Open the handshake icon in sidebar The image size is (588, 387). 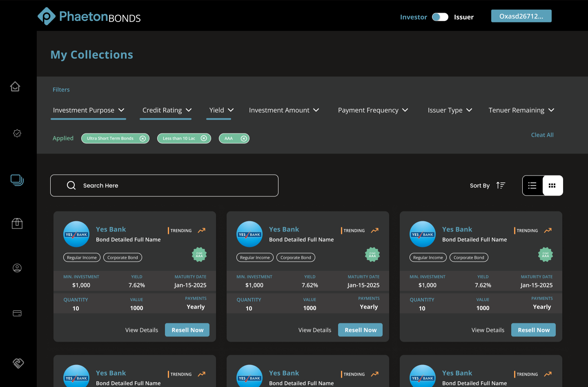click(x=18, y=363)
